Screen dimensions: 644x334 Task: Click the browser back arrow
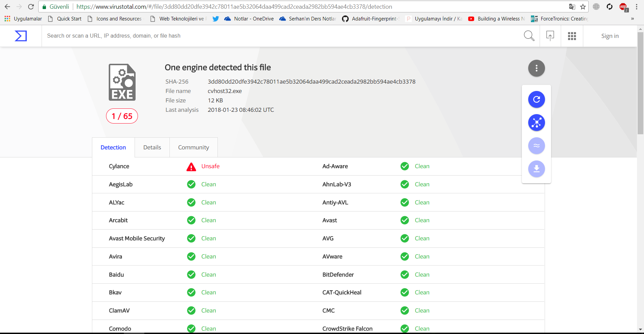(7, 7)
